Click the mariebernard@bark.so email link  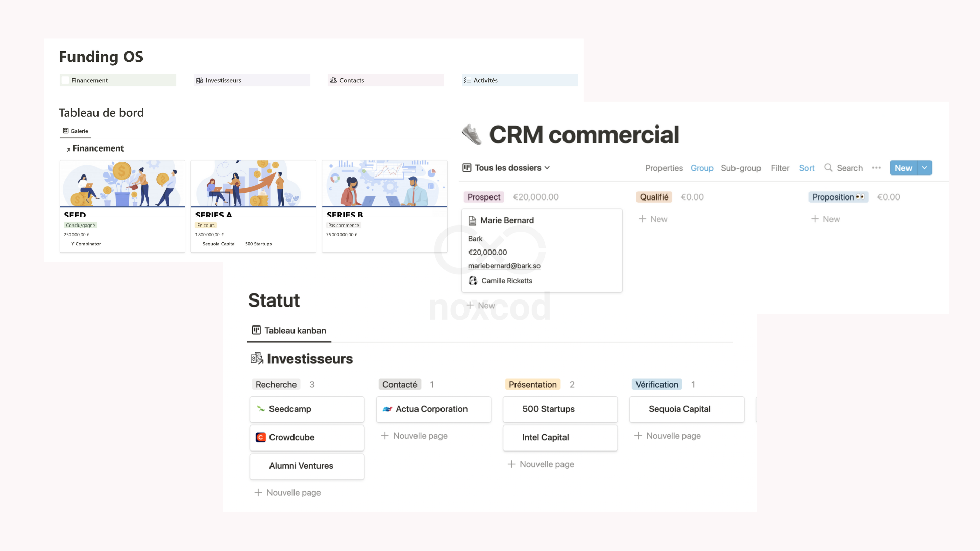pyautogui.click(x=504, y=265)
